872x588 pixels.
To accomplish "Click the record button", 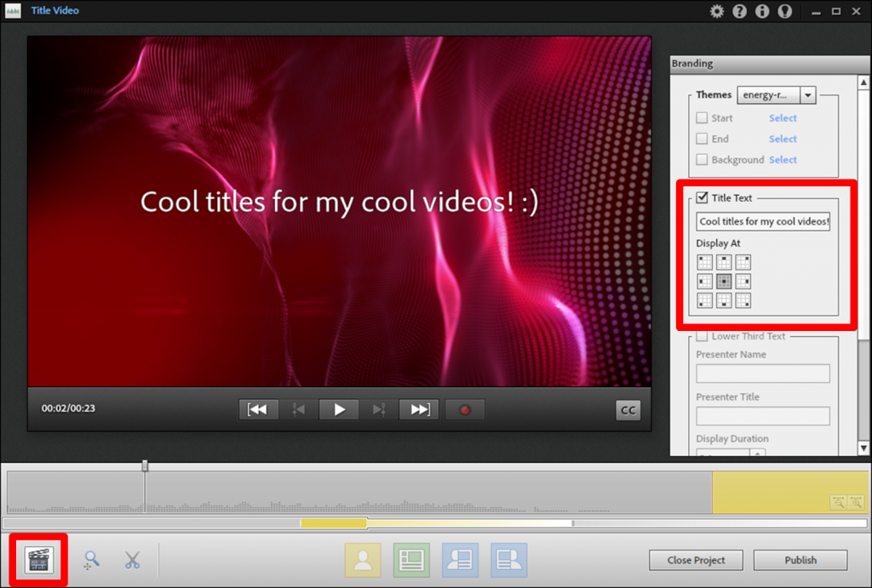I will (x=465, y=409).
